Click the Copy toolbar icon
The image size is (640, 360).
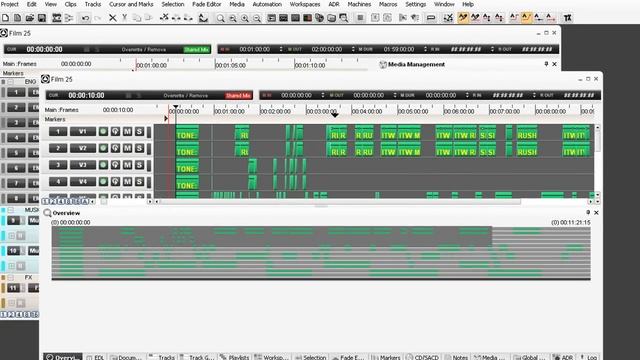[x=137, y=18]
